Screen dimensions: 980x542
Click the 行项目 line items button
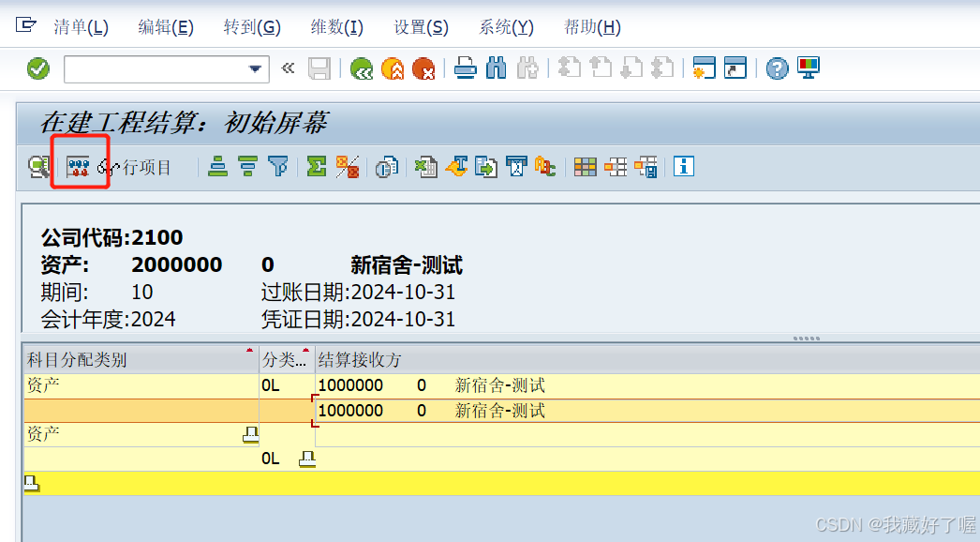(x=134, y=167)
